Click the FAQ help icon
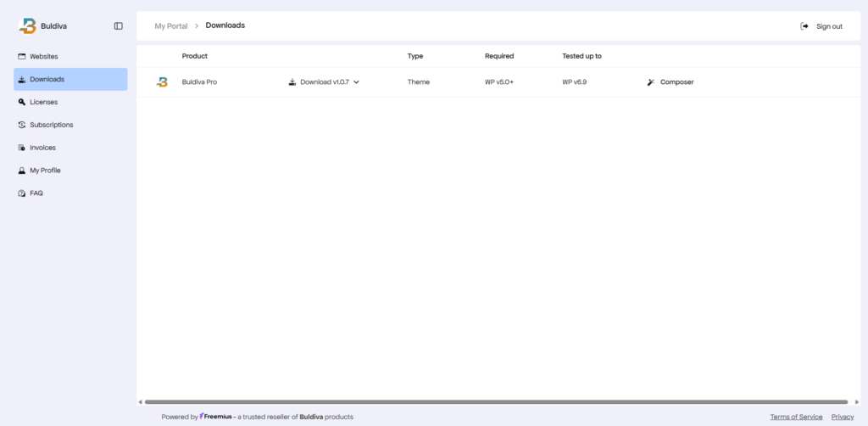Viewport: 868px width, 426px height. pyautogui.click(x=22, y=193)
